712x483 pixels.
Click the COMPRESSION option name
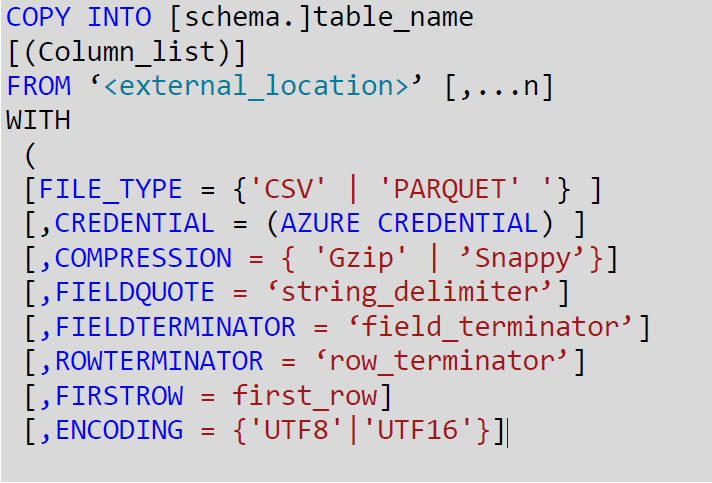(143, 258)
